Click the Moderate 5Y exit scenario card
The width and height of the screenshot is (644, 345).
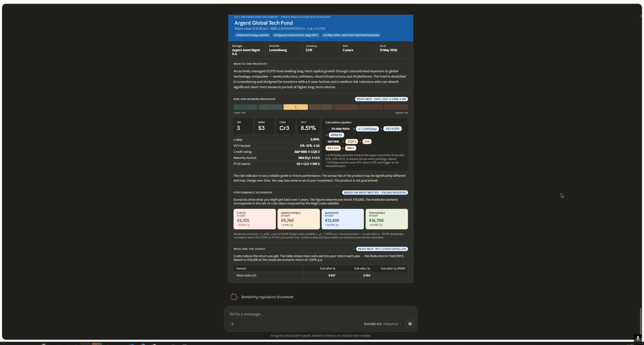click(x=343, y=219)
